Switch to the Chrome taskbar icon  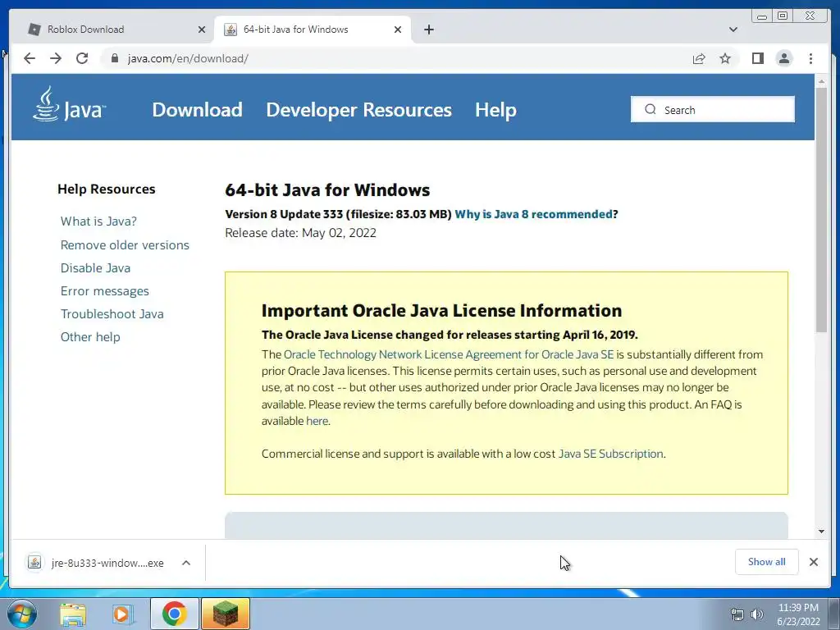[x=175, y=614]
